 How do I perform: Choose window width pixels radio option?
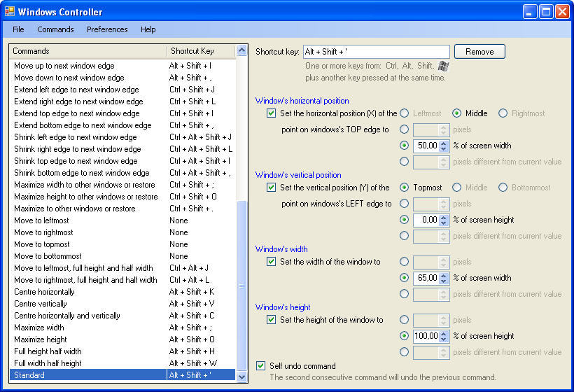point(404,262)
